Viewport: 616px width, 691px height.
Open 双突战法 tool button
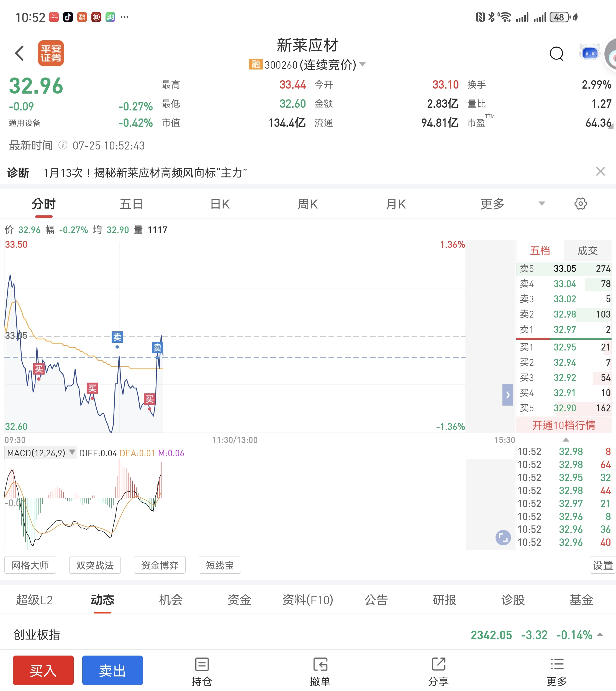pos(95,565)
